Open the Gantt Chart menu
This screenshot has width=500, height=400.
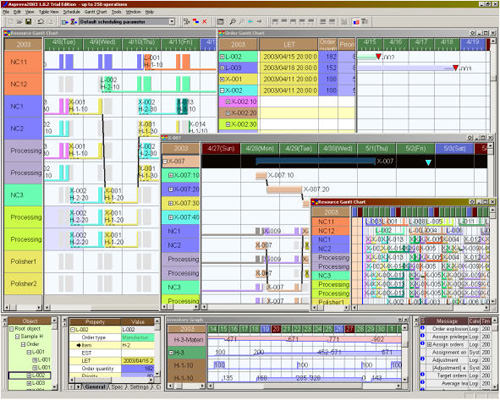point(96,12)
